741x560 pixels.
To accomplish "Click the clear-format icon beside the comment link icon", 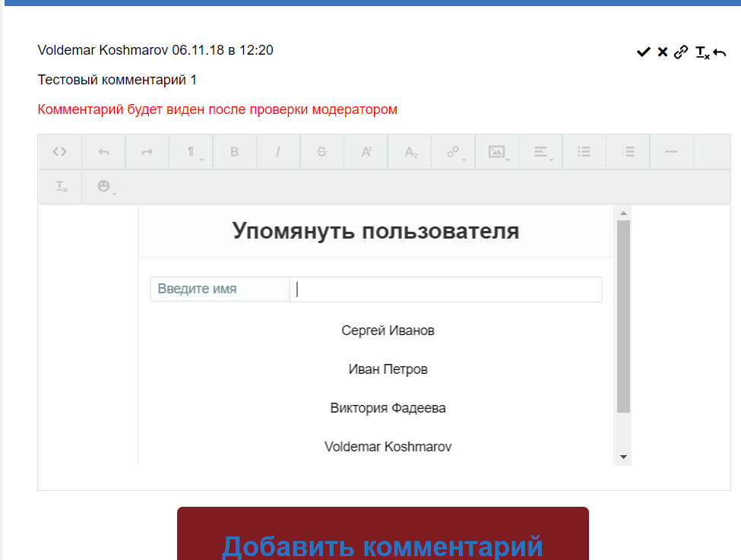I will (701, 52).
